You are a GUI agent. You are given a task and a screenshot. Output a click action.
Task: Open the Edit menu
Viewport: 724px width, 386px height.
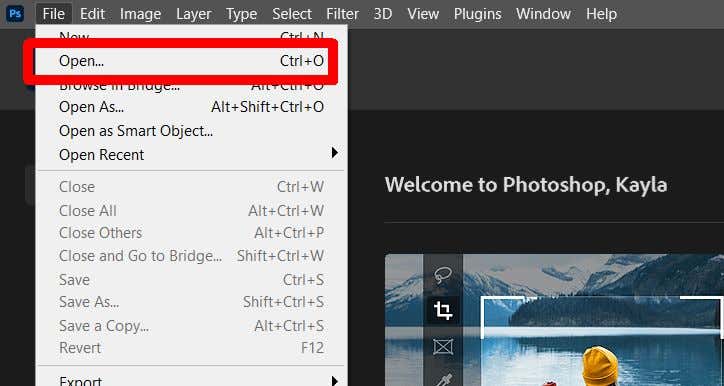click(x=92, y=14)
